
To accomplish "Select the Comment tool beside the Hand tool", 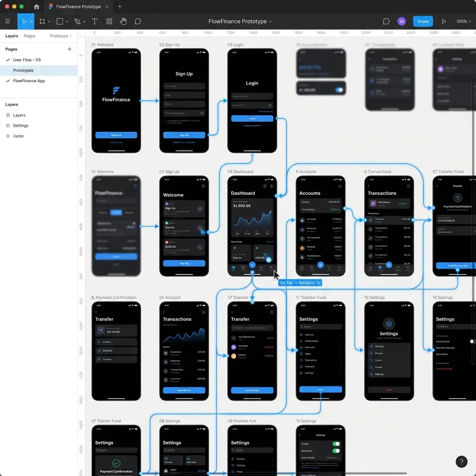I will pyautogui.click(x=138, y=21).
